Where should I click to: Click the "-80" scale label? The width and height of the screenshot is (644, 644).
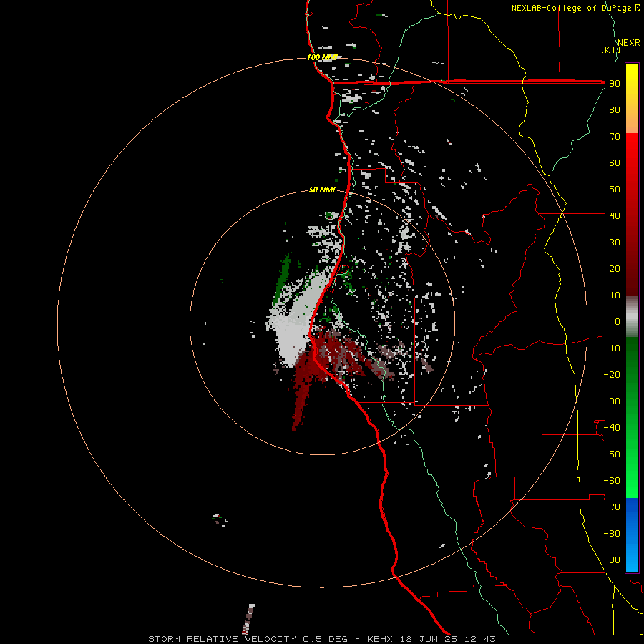(612, 534)
